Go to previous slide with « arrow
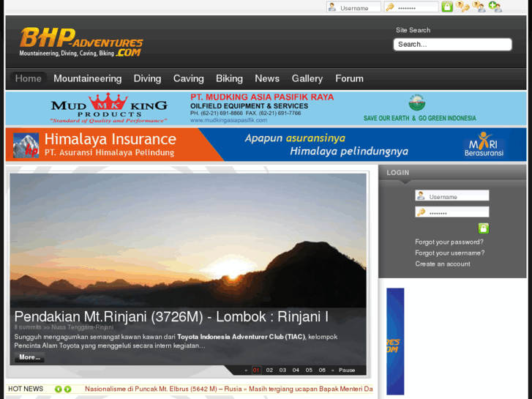The width and height of the screenshot is (532, 399). click(246, 370)
